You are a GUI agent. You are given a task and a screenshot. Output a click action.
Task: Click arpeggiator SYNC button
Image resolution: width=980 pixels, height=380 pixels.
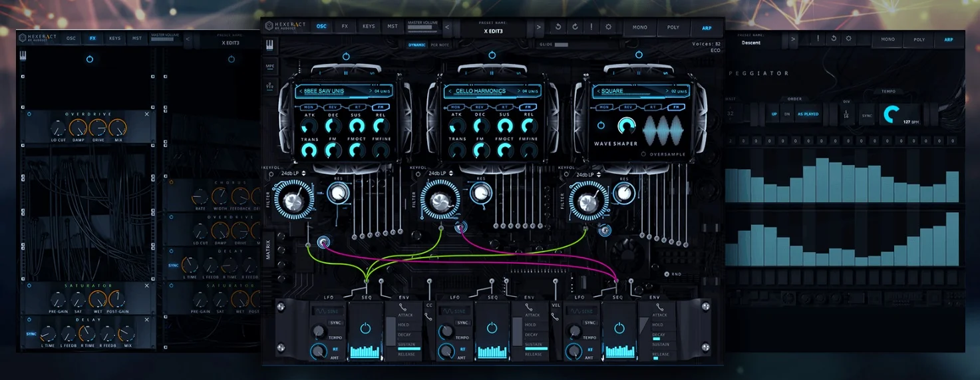(867, 114)
